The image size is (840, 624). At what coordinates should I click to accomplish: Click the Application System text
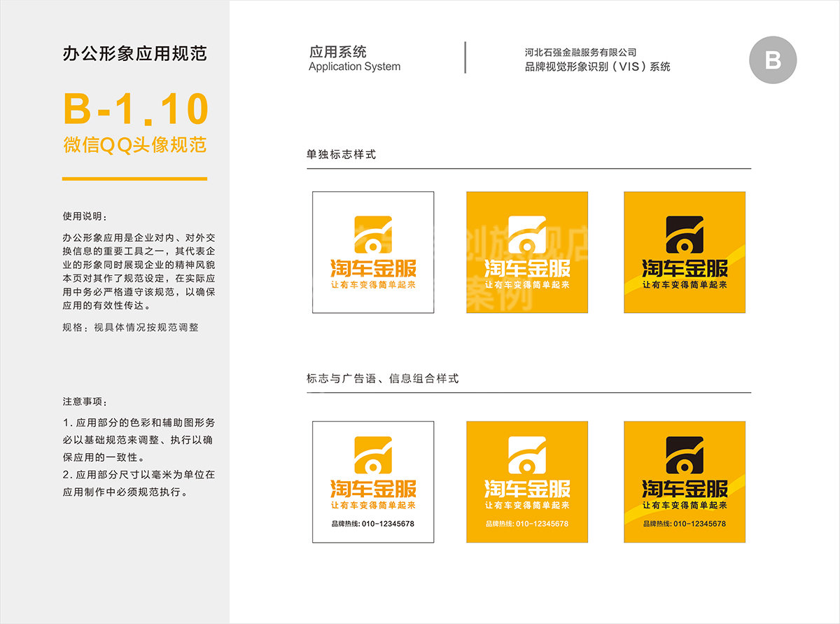tap(355, 67)
